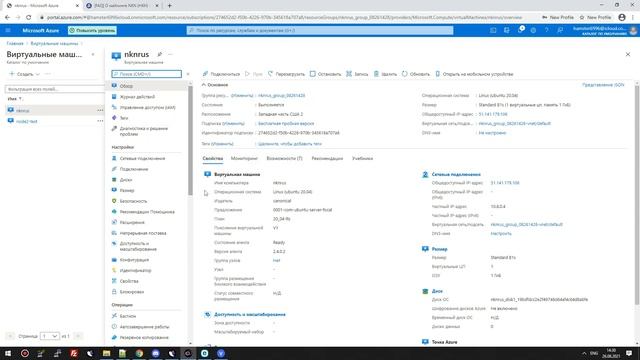Open Сетевые подключения settings
The width and height of the screenshot is (640, 360).
[142, 158]
